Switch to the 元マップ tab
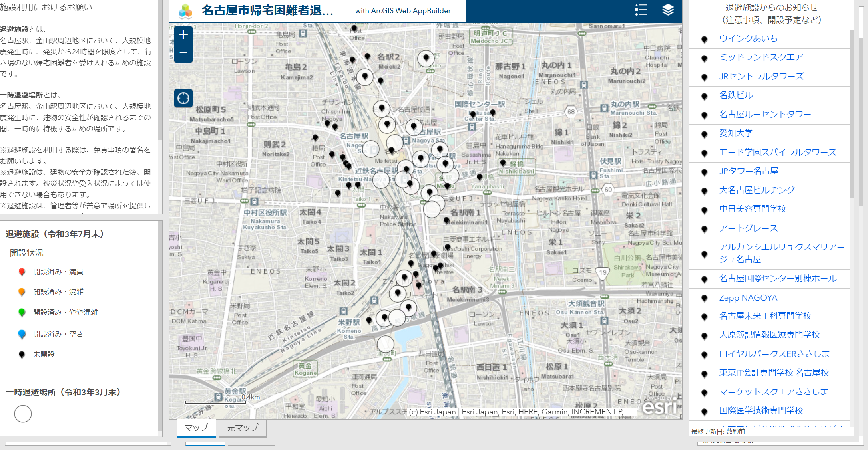This screenshot has width=868, height=450. (243, 428)
